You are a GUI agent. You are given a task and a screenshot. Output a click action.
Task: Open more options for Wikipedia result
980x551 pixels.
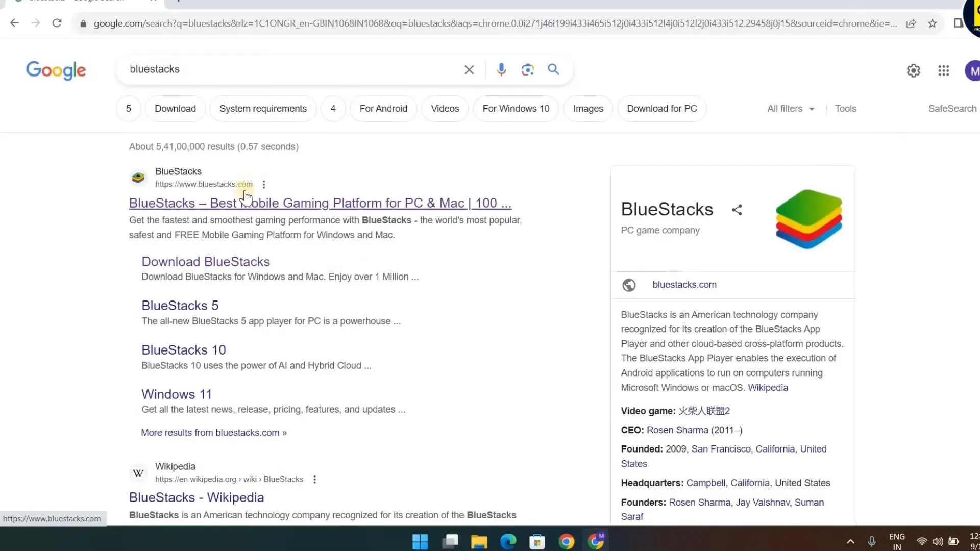pyautogui.click(x=314, y=479)
